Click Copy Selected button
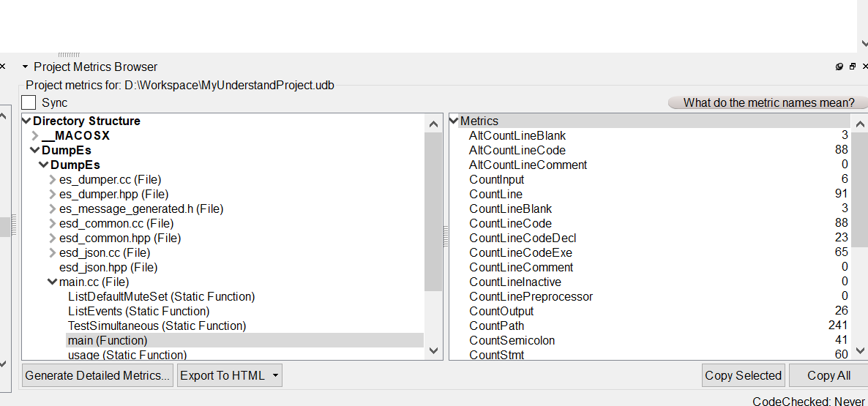This screenshot has height=406, width=868. point(744,375)
